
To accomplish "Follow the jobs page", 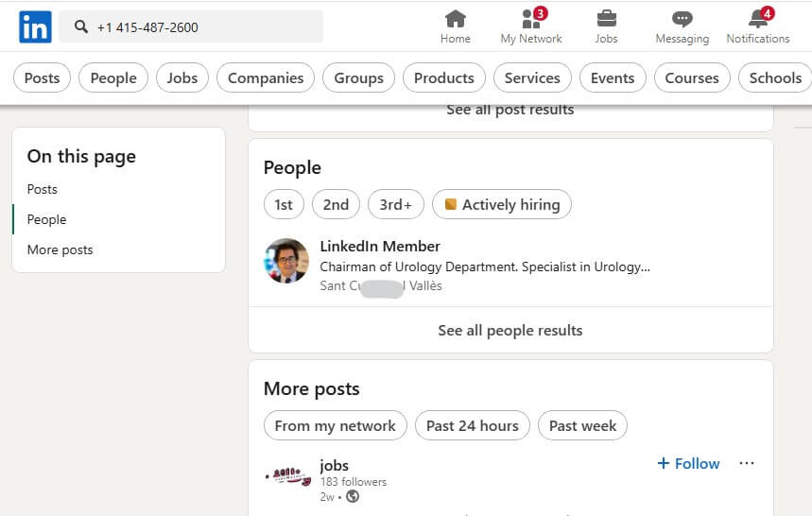I will [x=688, y=463].
